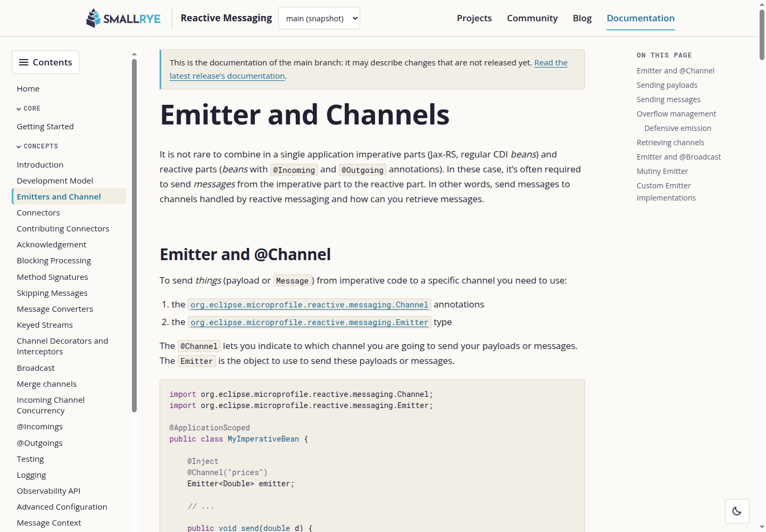Open the Skipping Messages page
Screen dimensions: 766x532
tap(52, 293)
